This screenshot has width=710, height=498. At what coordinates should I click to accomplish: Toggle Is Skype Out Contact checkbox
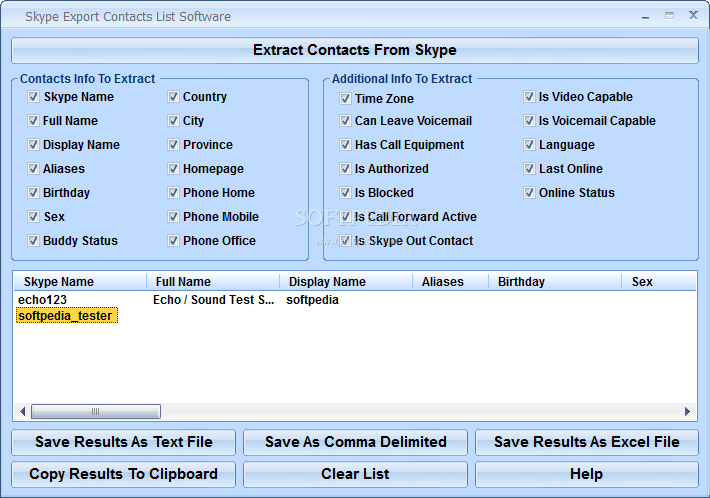345,240
